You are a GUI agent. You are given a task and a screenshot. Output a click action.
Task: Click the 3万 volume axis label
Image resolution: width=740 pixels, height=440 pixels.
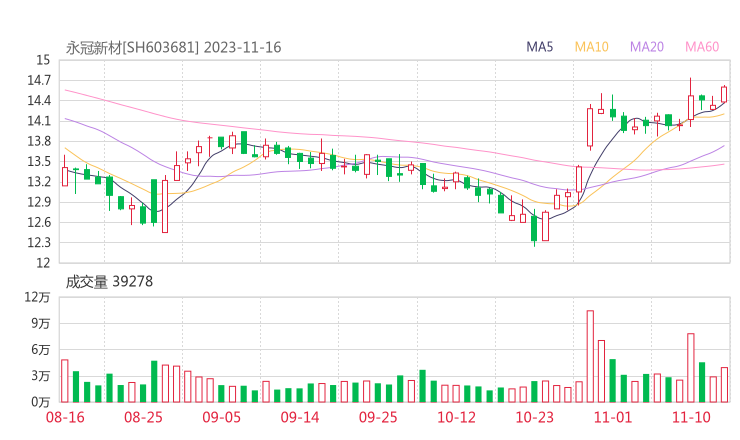point(41,376)
